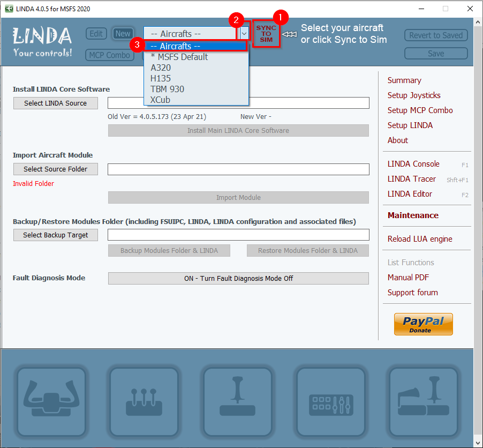Open the button panel mixer icon
The width and height of the screenshot is (483, 448).
[x=331, y=401]
